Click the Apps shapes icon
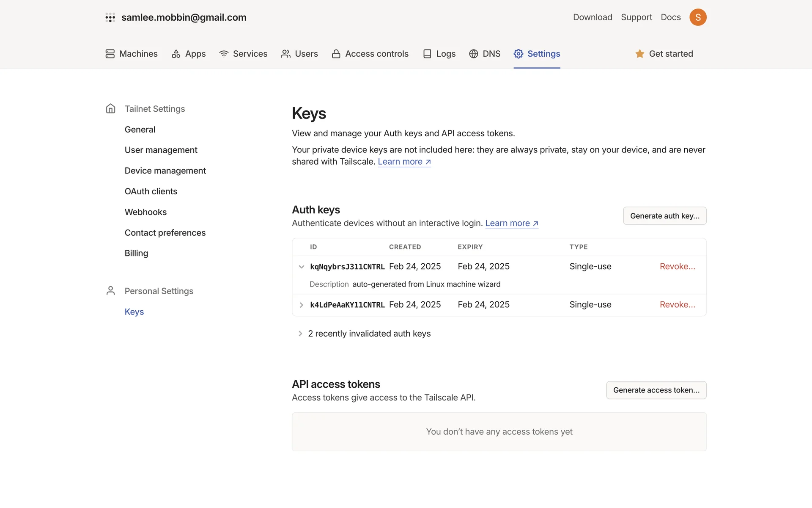The width and height of the screenshot is (812, 508). [x=176, y=54]
